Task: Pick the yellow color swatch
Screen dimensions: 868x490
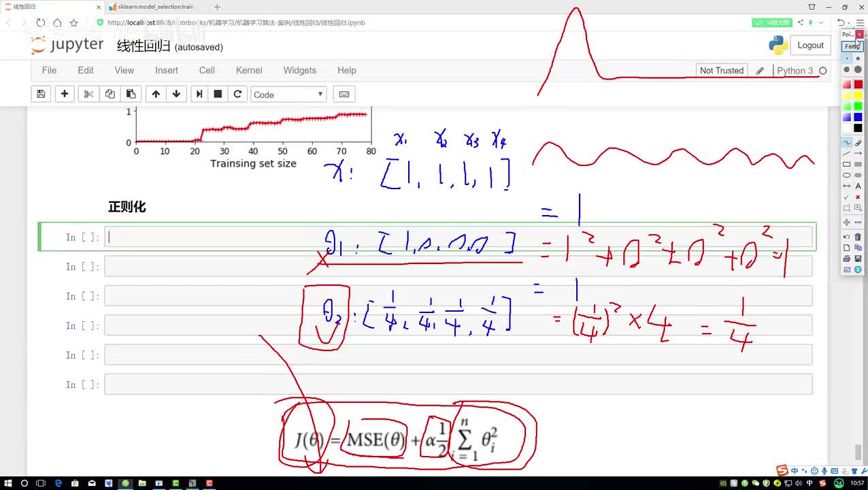Action: (858, 95)
